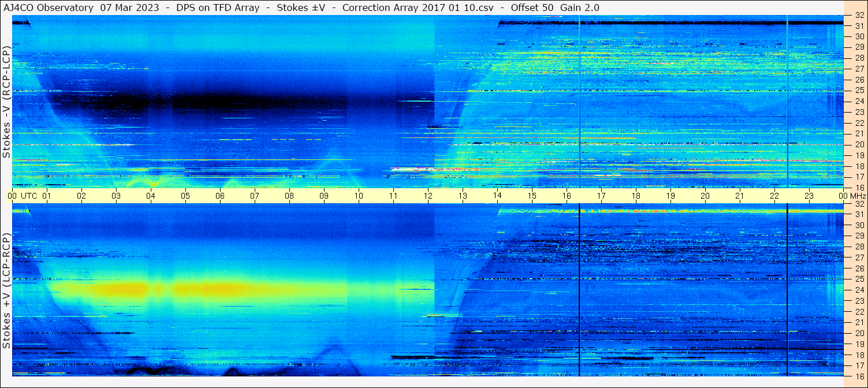Click 31 MHz label in Stokes -V panel
868x388 pixels.
pos(859,26)
